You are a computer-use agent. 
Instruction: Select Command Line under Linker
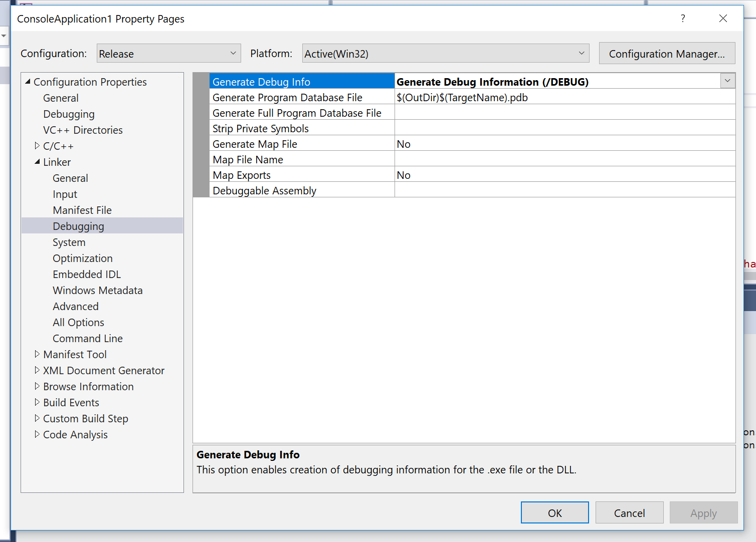[x=88, y=339]
